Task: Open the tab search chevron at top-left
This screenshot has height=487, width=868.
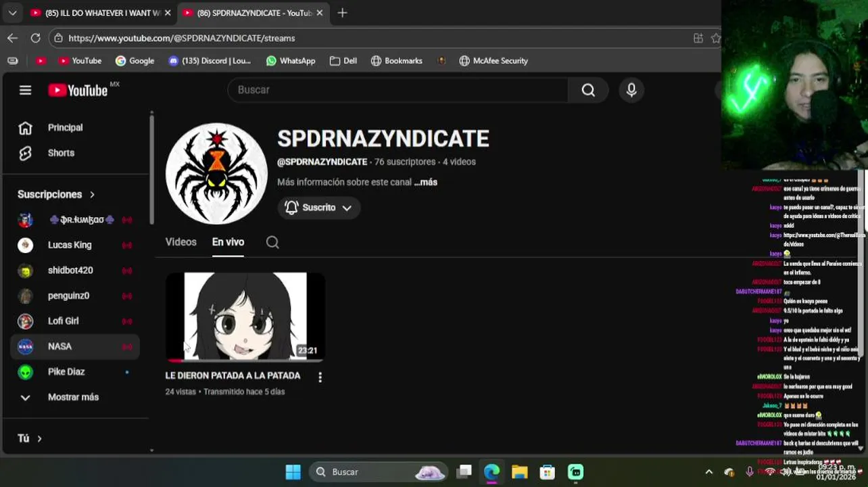Action: (x=12, y=13)
